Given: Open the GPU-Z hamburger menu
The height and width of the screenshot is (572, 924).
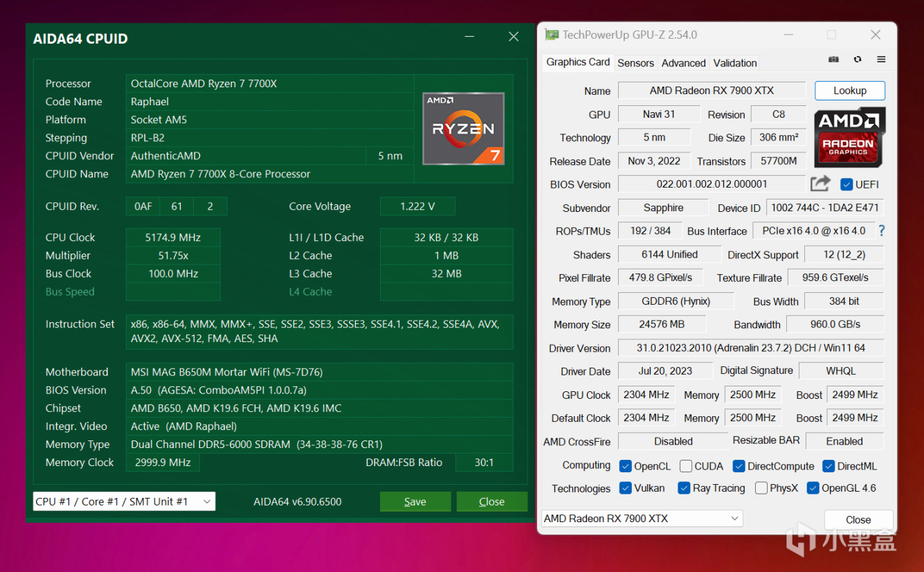Looking at the screenshot, I should pyautogui.click(x=881, y=60).
